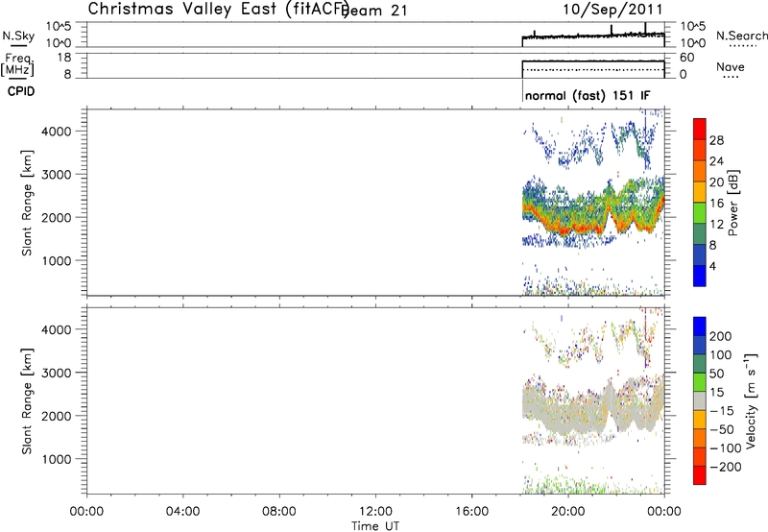Screen dimensions: 768x532
Task: Click the "Beam 21" label
Action: [374, 11]
